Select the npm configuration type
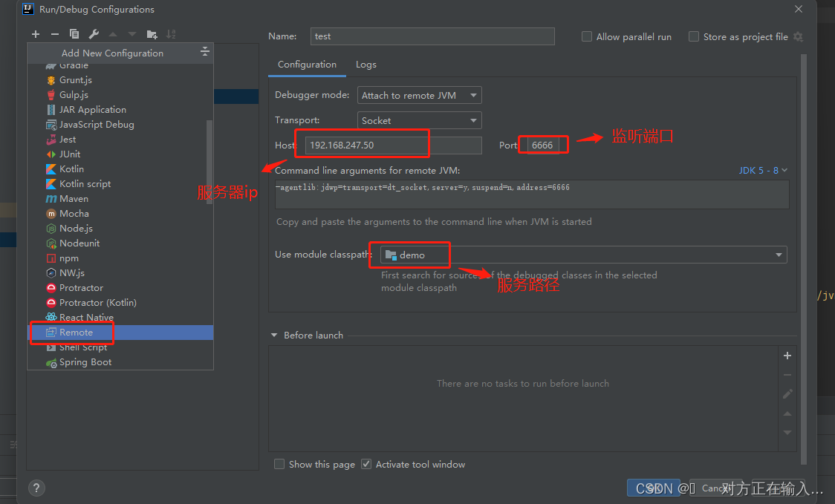This screenshot has height=504, width=835. [x=68, y=258]
